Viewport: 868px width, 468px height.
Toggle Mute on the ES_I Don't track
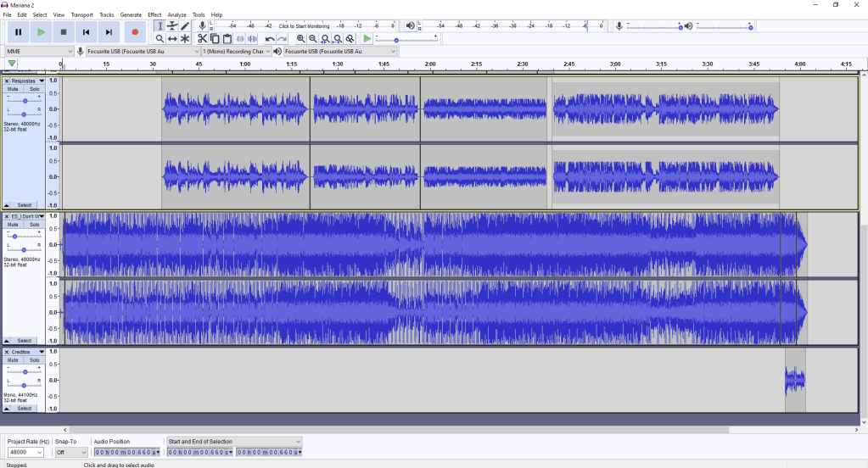click(13, 225)
